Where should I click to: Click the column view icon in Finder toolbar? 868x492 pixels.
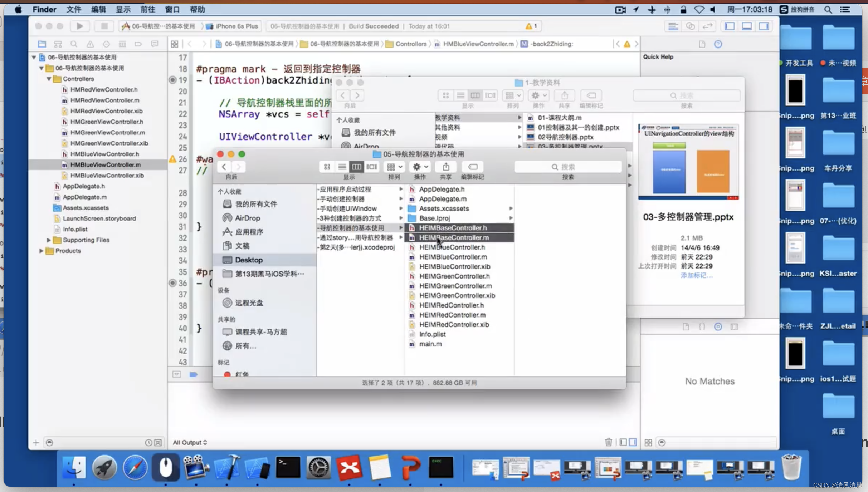pos(356,167)
